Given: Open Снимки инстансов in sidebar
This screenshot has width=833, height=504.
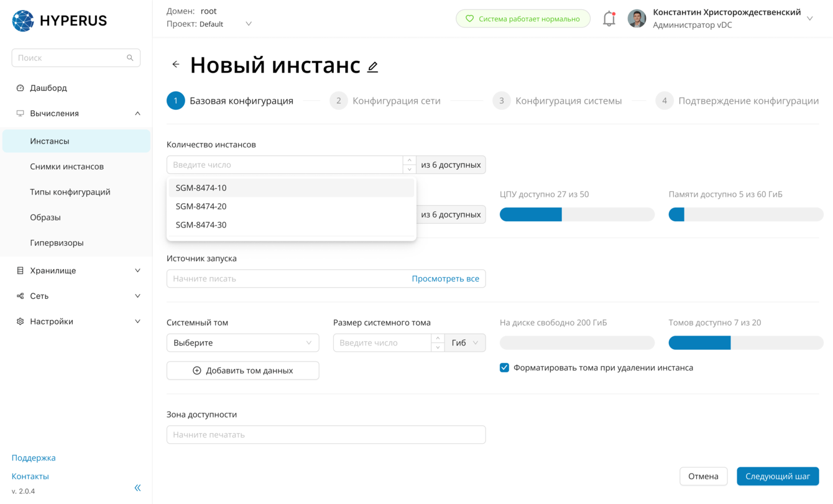Looking at the screenshot, I should [67, 167].
